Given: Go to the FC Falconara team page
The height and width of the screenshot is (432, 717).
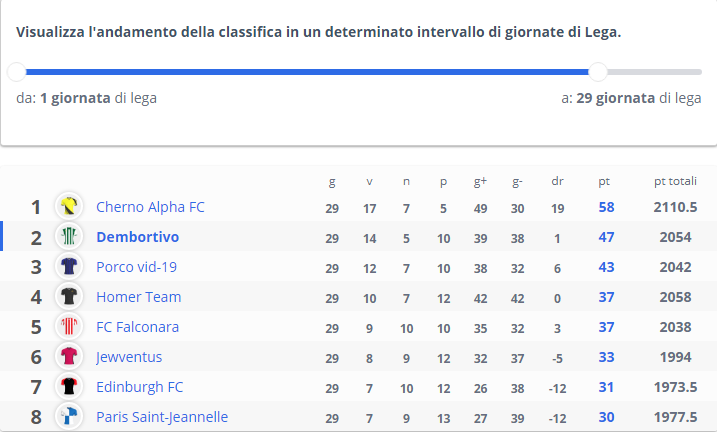Looking at the screenshot, I should click(x=137, y=327).
